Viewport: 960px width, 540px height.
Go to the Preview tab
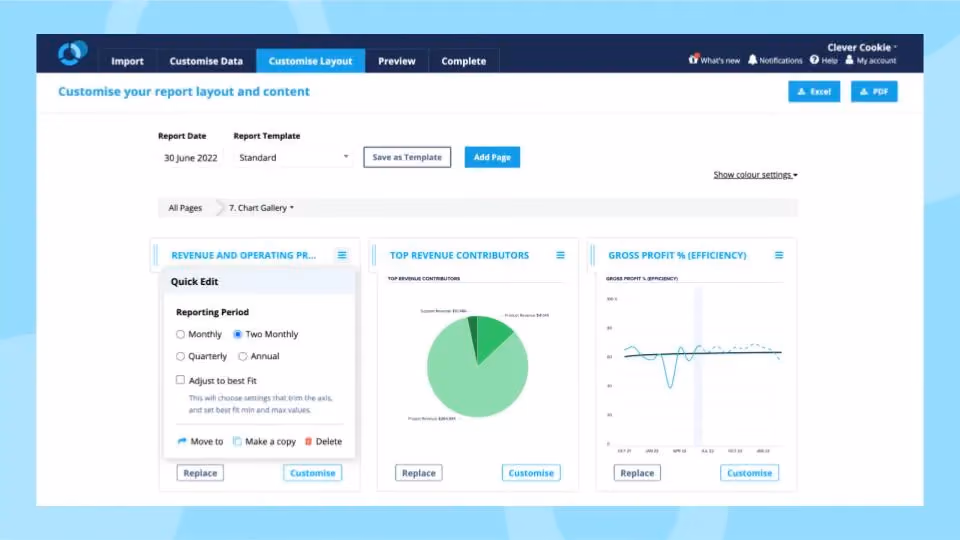[x=397, y=61]
